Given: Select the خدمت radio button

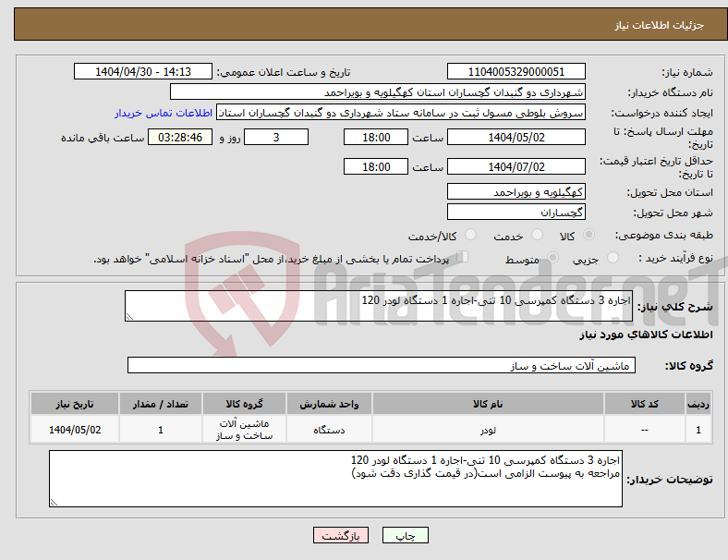Looking at the screenshot, I should [537, 235].
